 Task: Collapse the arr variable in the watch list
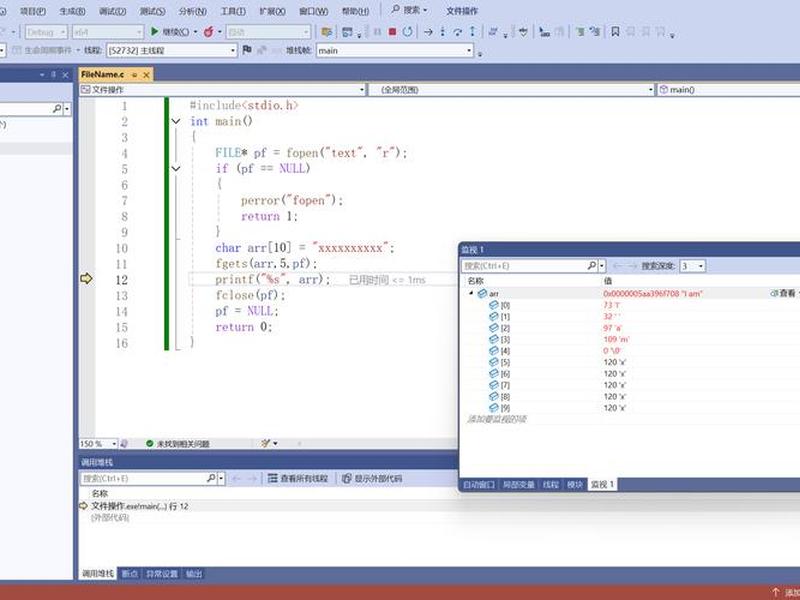pos(471,293)
